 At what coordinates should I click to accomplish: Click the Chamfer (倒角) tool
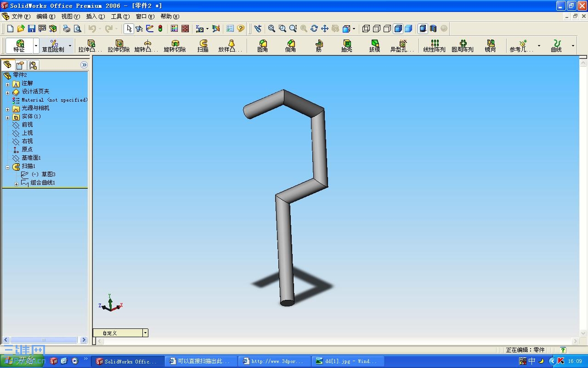tap(290, 46)
